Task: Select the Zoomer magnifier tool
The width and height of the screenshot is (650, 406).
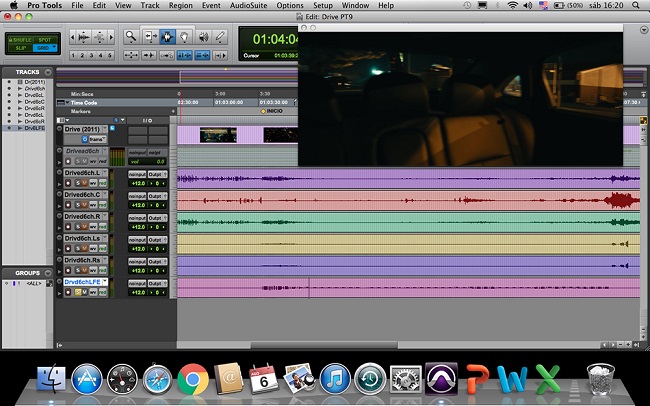Action: point(132,35)
